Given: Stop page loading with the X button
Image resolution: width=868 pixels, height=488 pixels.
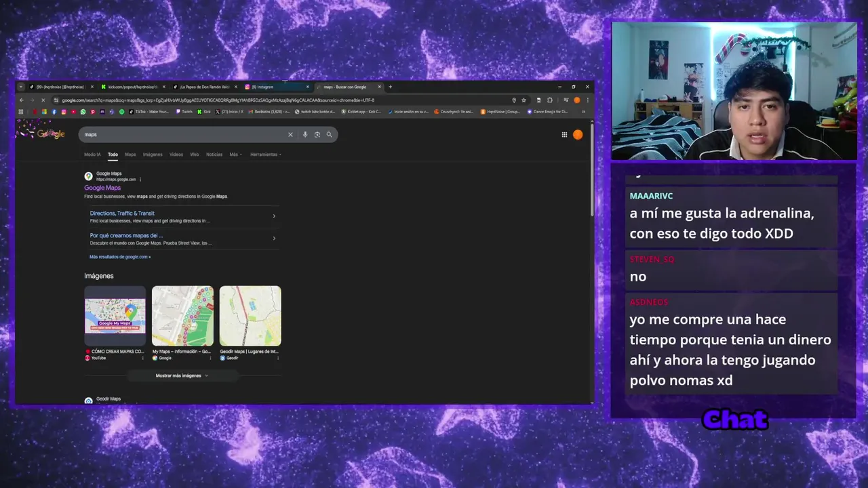Looking at the screenshot, I should pyautogui.click(x=42, y=100).
